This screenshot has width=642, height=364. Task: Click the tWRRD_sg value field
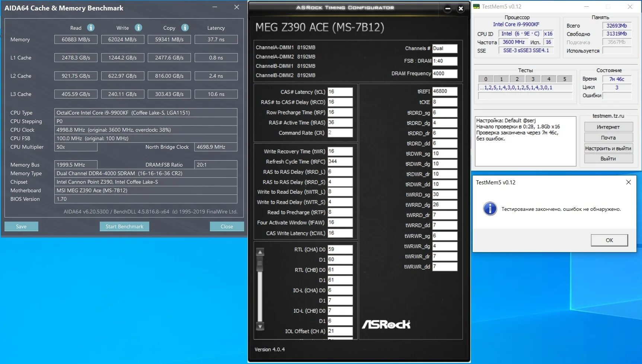pyautogui.click(x=445, y=194)
